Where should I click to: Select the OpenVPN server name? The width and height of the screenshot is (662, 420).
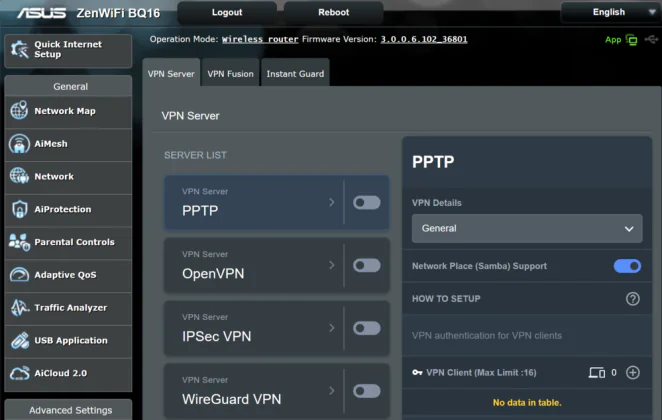pyautogui.click(x=213, y=274)
